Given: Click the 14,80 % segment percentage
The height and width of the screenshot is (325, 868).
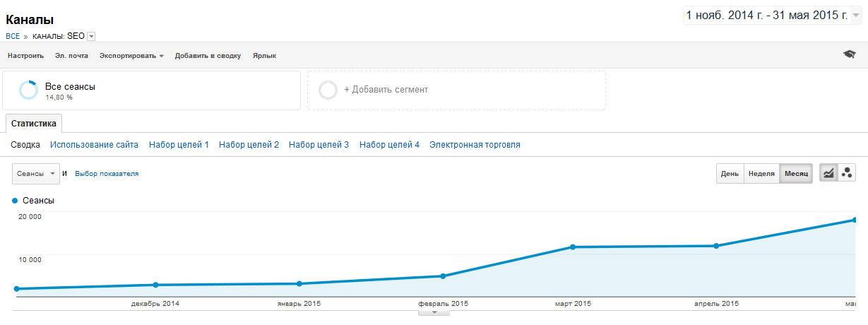Looking at the screenshot, I should tap(59, 97).
